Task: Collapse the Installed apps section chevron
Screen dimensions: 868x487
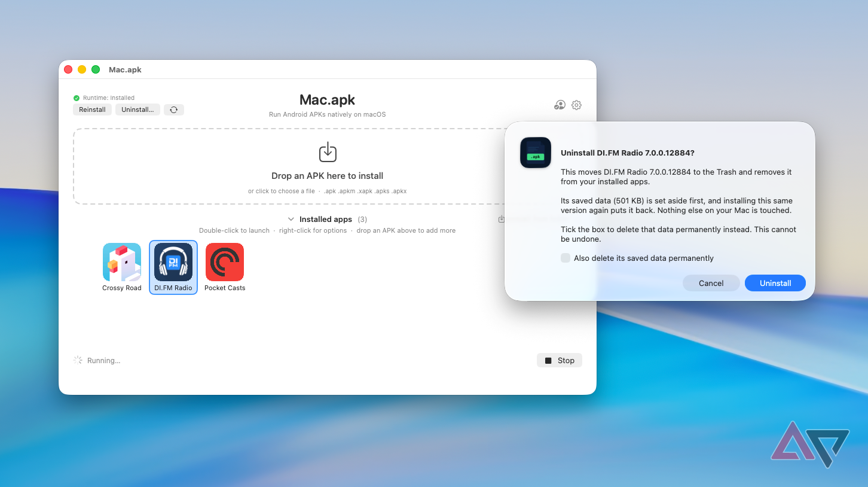Action: [x=291, y=219]
